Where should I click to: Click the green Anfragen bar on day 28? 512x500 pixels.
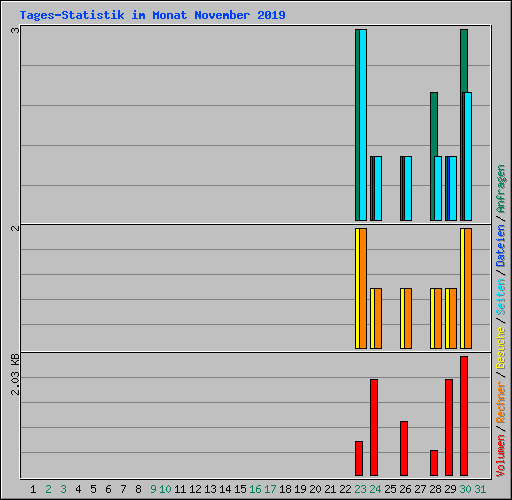pyautogui.click(x=433, y=157)
